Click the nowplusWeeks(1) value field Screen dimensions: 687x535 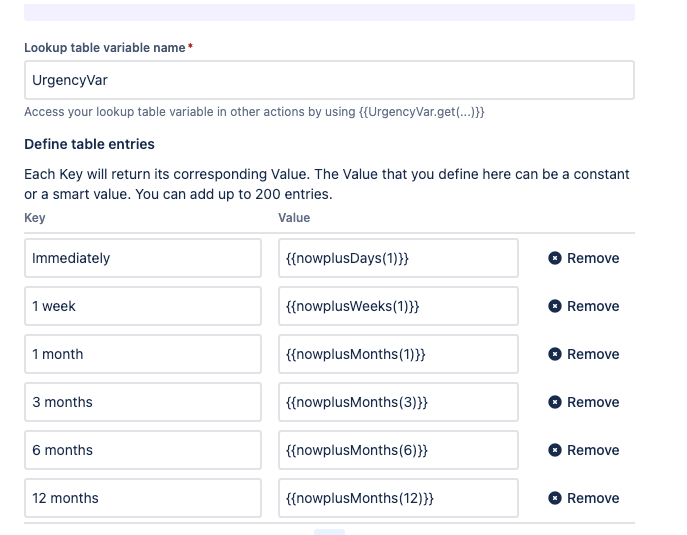398,306
